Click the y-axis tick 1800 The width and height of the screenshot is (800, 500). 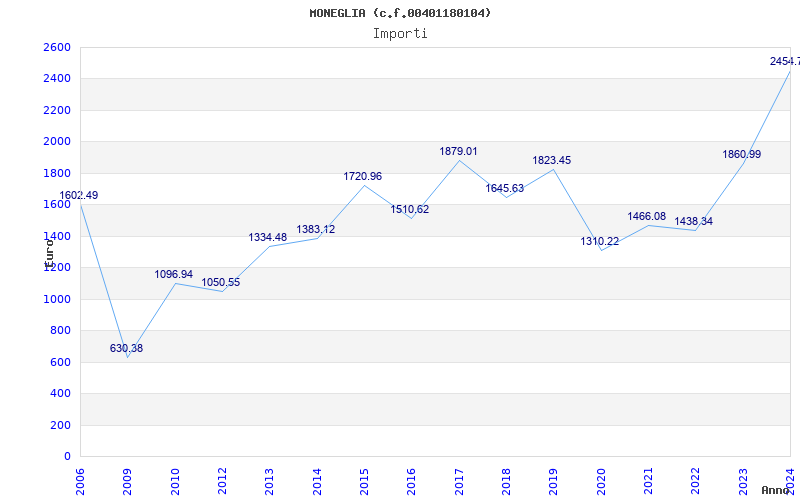57,173
